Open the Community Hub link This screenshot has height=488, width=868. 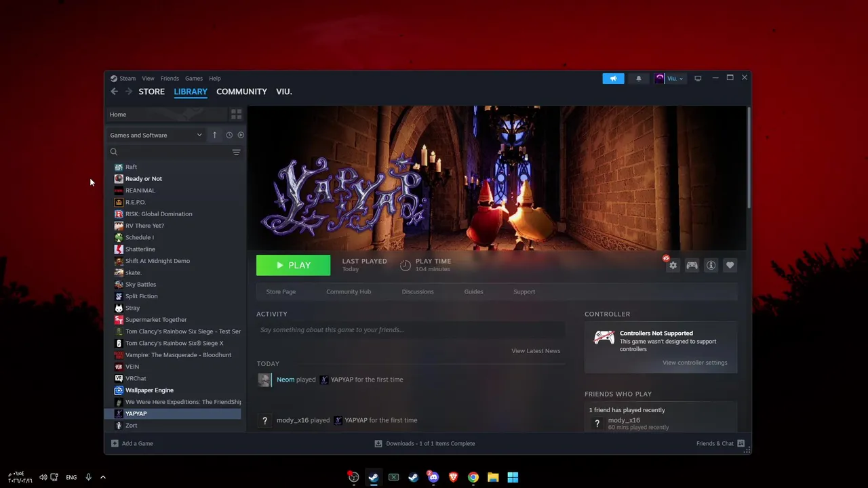click(349, 291)
